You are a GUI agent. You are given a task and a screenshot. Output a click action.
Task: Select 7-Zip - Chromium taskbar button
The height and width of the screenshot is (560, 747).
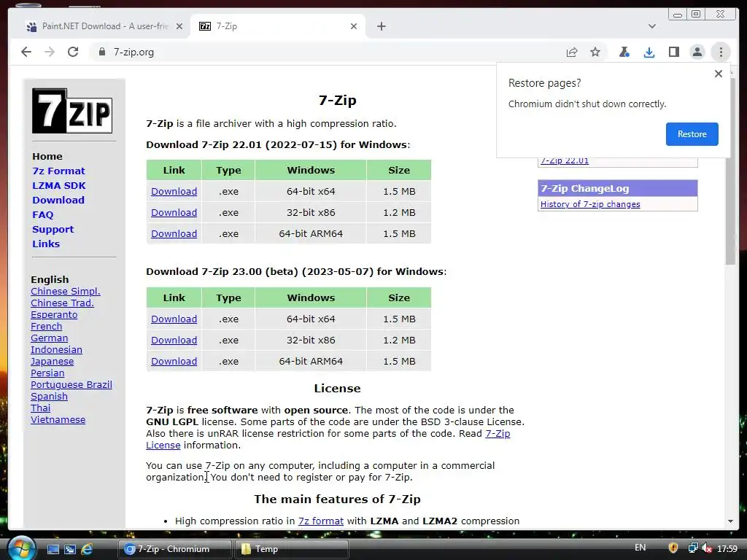pyautogui.click(x=174, y=549)
